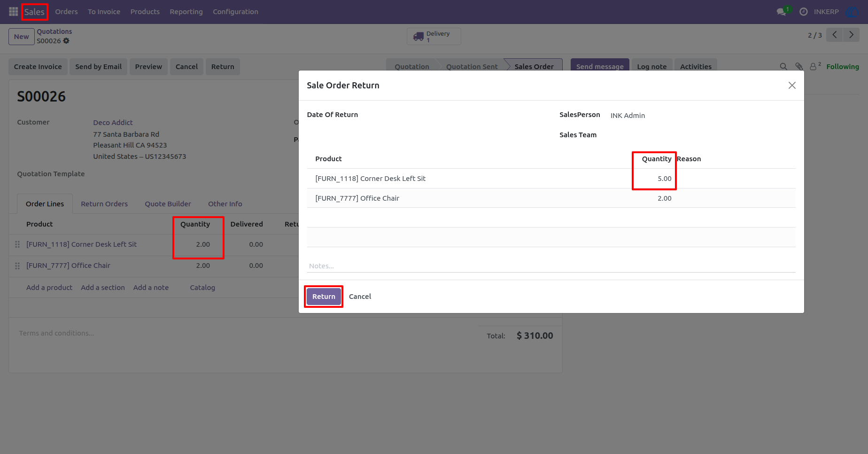This screenshot has width=868, height=454.
Task: Click the chatter search icon
Action: coord(783,67)
